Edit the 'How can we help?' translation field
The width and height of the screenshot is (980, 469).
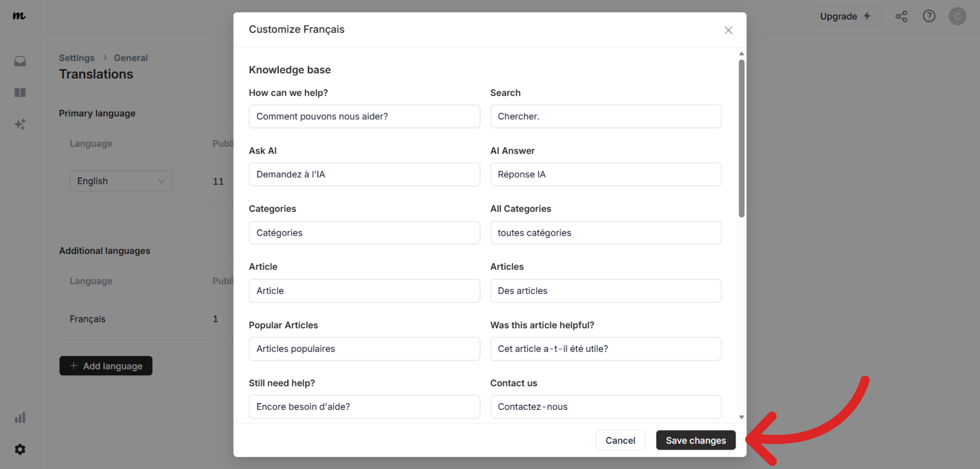(364, 116)
